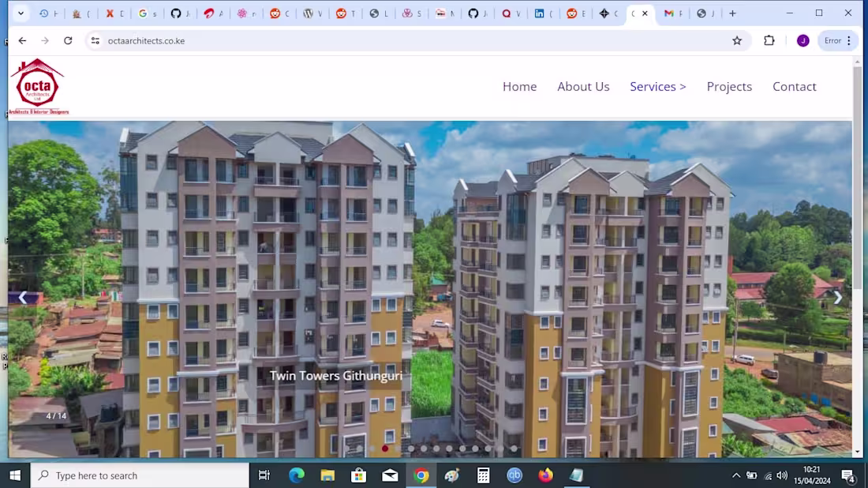Viewport: 868px width, 488px height.
Task: Switch to the Quora tab
Action: [x=511, y=13]
